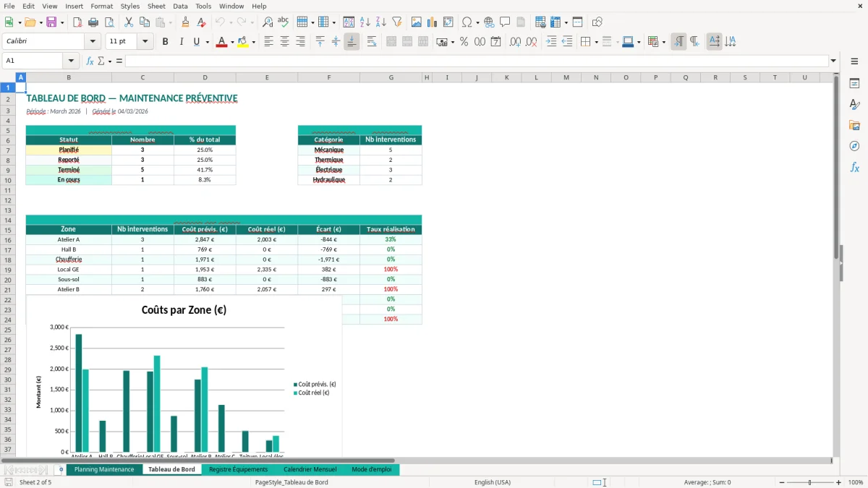Select column header D
Screen dimensions: 868x488
tap(205, 77)
